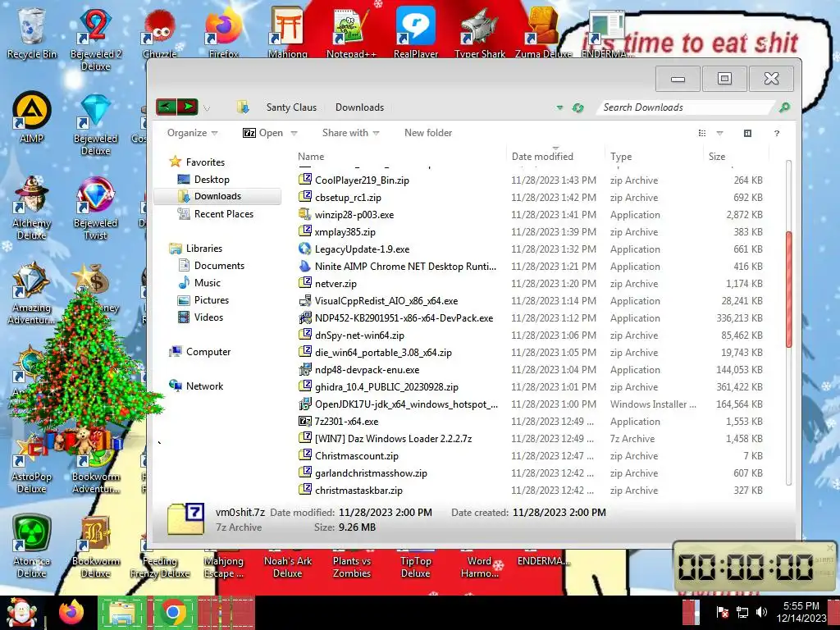Image resolution: width=840 pixels, height=630 pixels.
Task: Select Santy Claus in breadcrumb path
Action: point(291,107)
